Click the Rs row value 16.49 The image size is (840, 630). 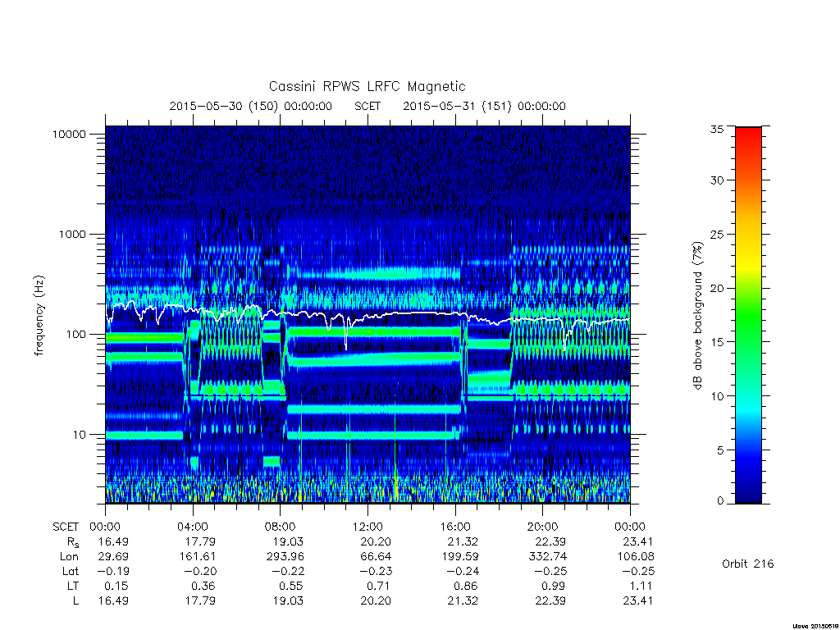pos(113,542)
